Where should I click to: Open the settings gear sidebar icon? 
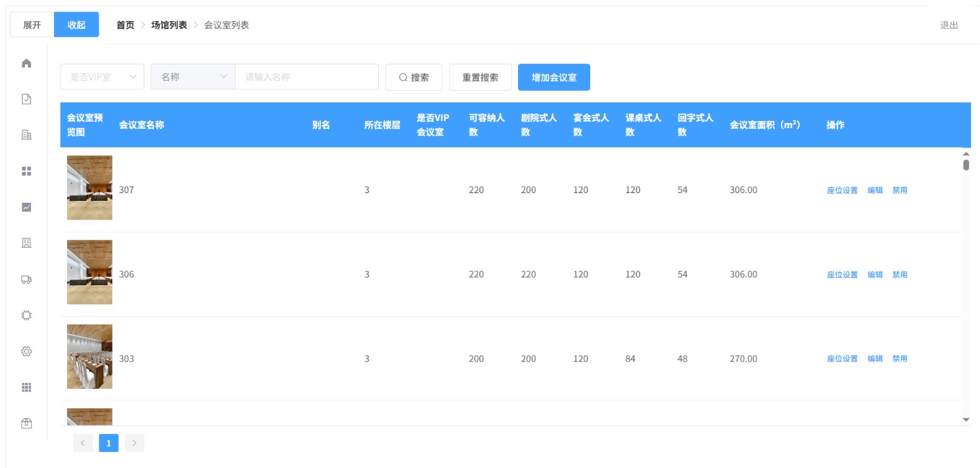click(26, 351)
